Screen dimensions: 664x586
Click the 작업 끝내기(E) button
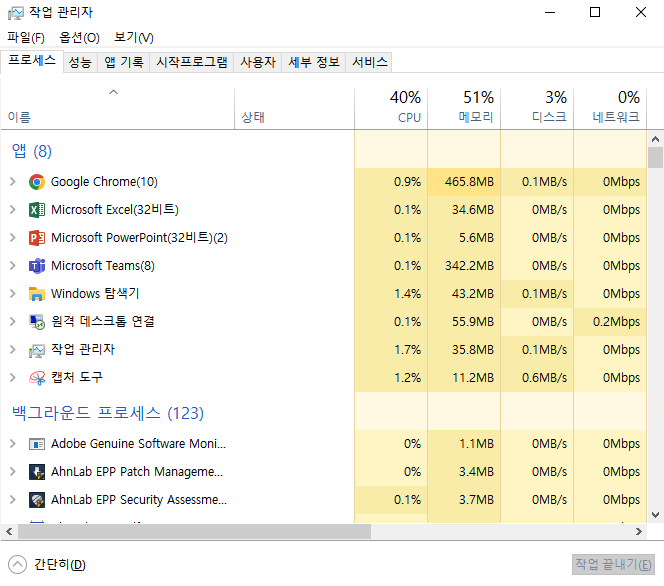point(613,564)
